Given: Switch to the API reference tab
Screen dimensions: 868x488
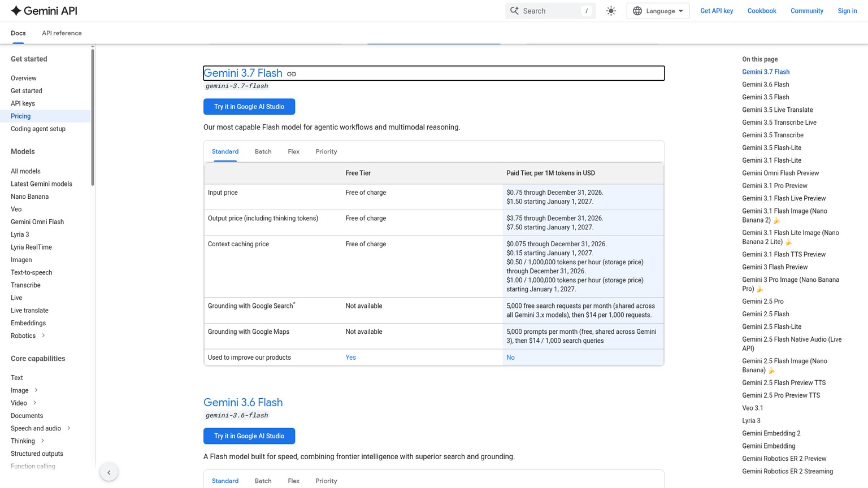Looking at the screenshot, I should (62, 33).
